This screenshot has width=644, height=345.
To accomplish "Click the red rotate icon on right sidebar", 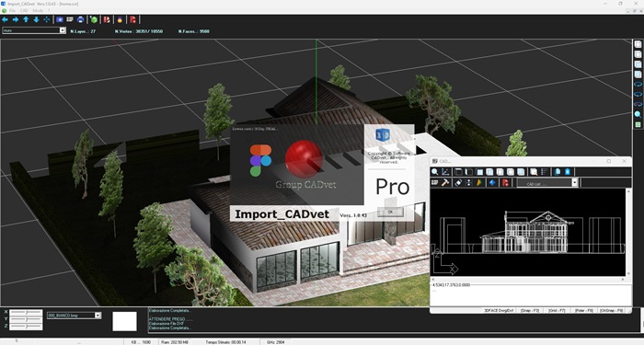I will pyautogui.click(x=638, y=104).
